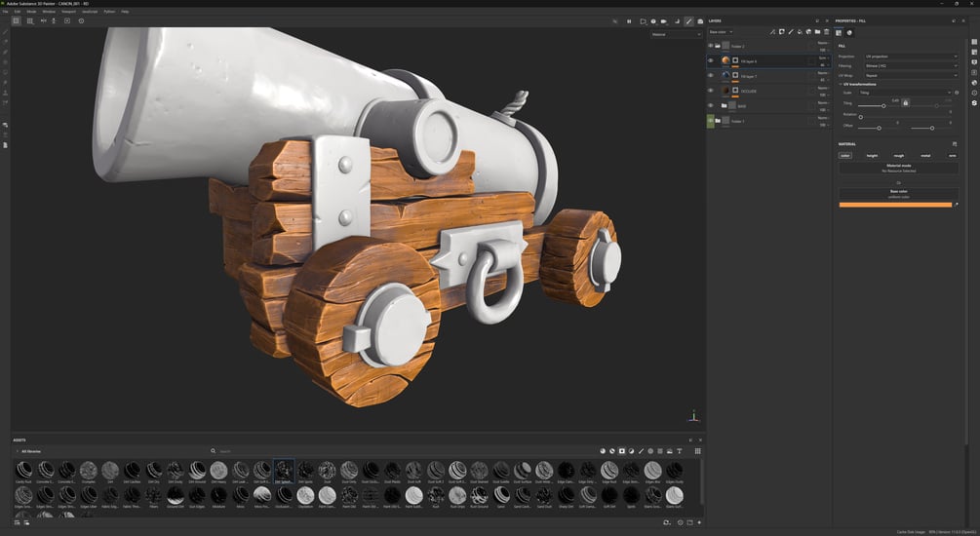The width and height of the screenshot is (980, 536).
Task: Create a new folder in Layers panel
Action: click(x=817, y=32)
